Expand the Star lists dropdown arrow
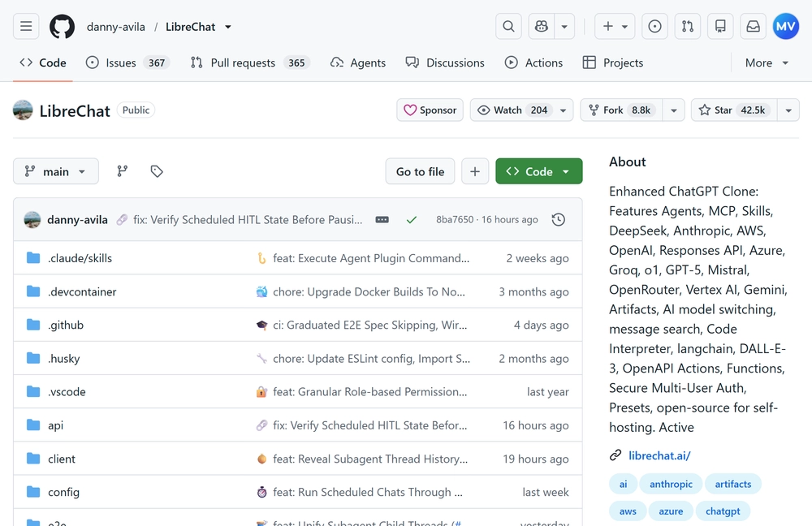This screenshot has width=812, height=526. click(788, 110)
